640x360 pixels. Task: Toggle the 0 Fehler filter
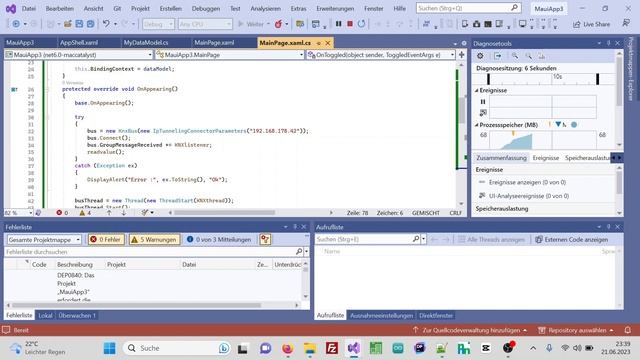106,240
